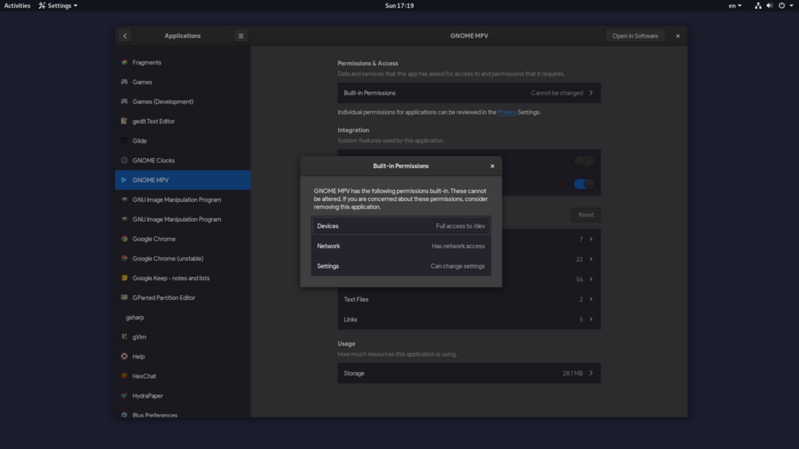Click Cannot be changed label
Viewport: 799px width, 449px height.
[x=557, y=93]
